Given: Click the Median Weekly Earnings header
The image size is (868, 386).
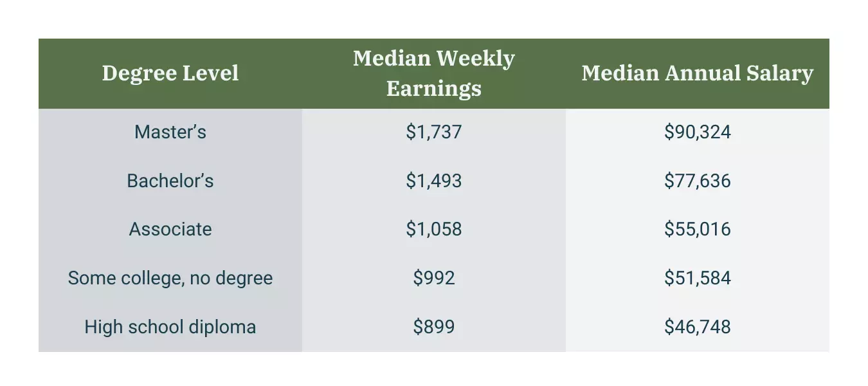Looking at the screenshot, I should click(x=434, y=73).
